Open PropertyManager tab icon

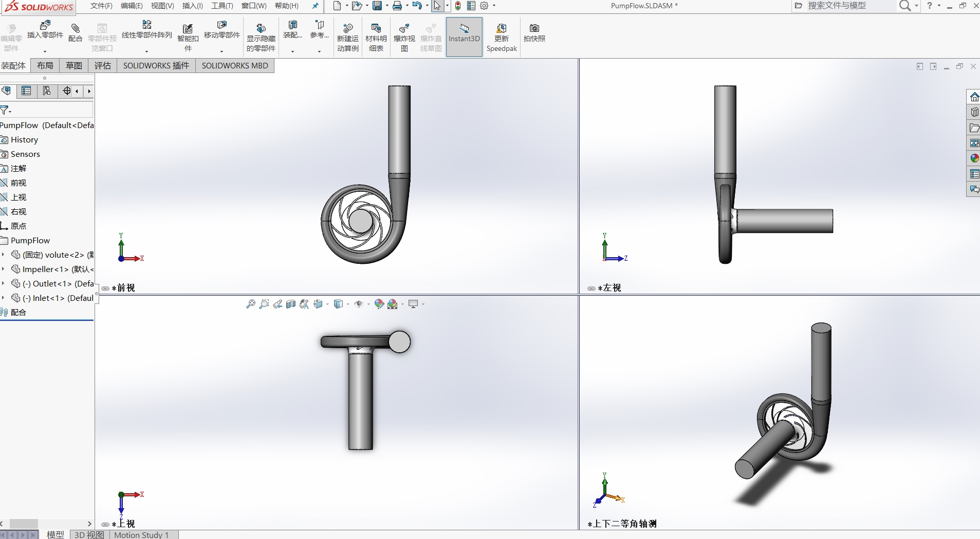click(26, 91)
